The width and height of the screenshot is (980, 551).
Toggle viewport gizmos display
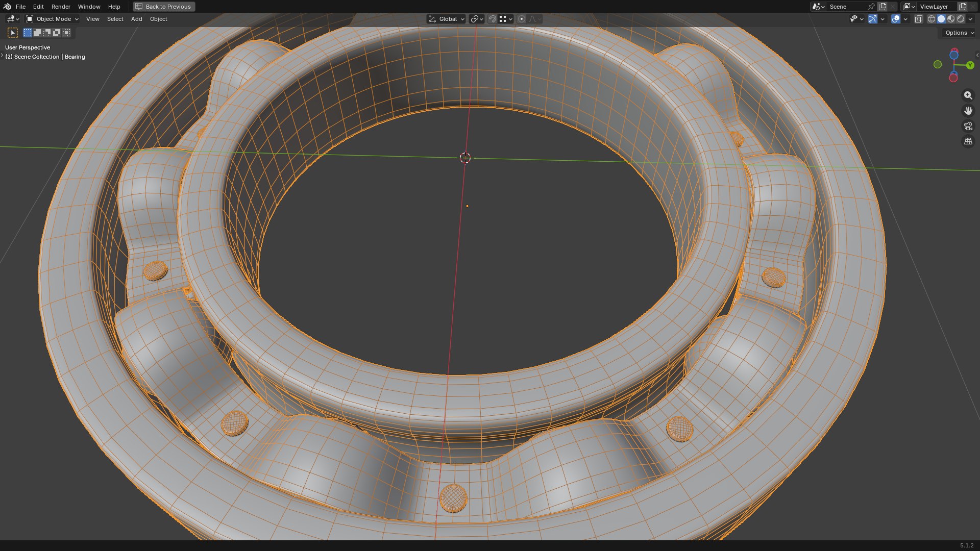[x=873, y=19]
